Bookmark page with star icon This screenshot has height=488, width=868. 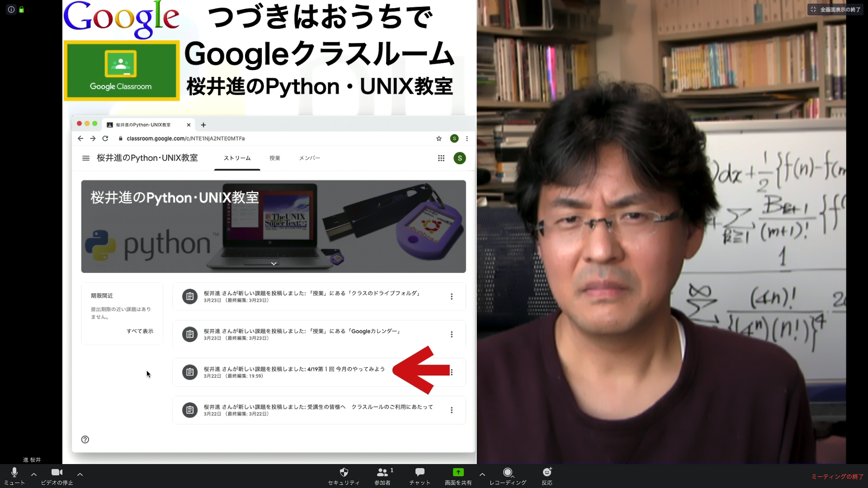click(x=439, y=139)
